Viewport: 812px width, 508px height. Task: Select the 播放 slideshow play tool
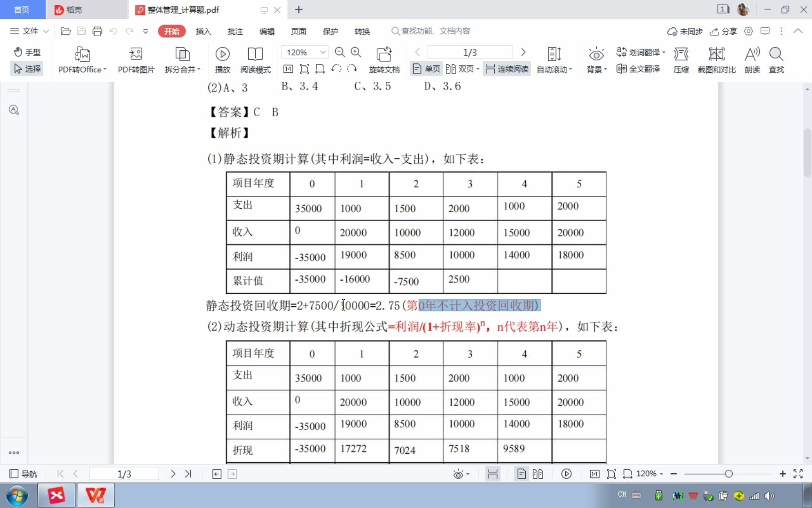[x=222, y=60]
